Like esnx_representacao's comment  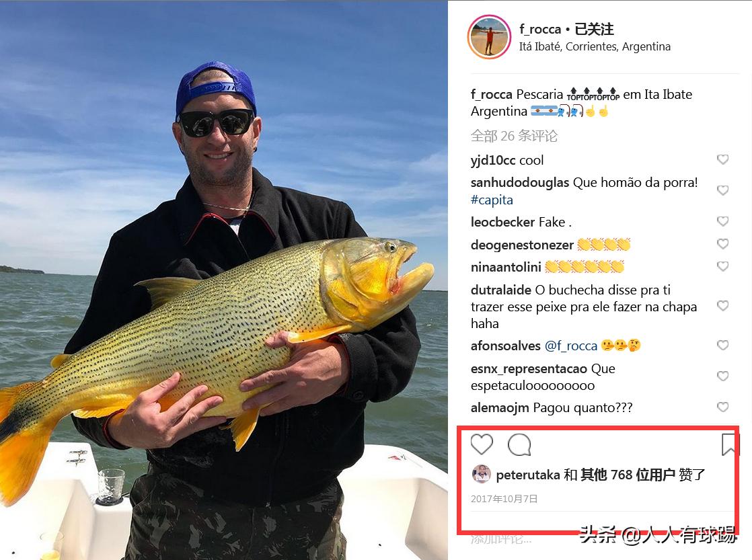723,376
